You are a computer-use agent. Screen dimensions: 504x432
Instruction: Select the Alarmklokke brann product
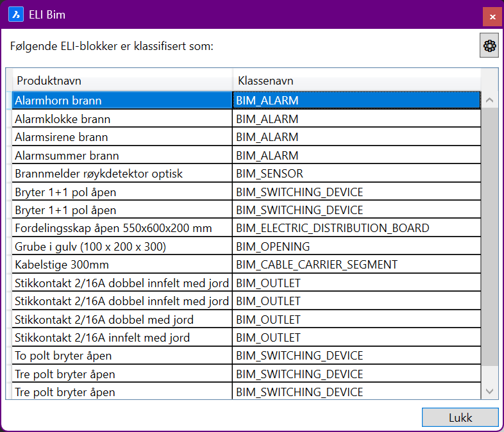click(122, 119)
